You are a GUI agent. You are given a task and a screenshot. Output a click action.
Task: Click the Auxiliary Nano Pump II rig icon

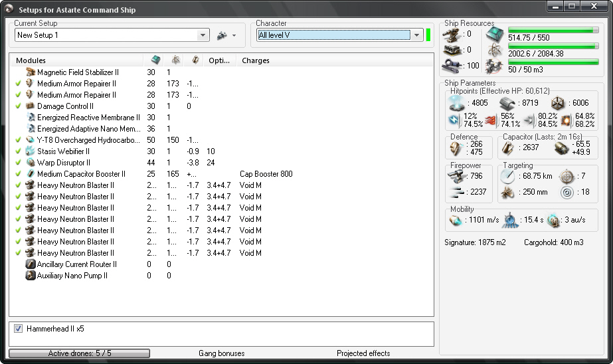[30, 276]
